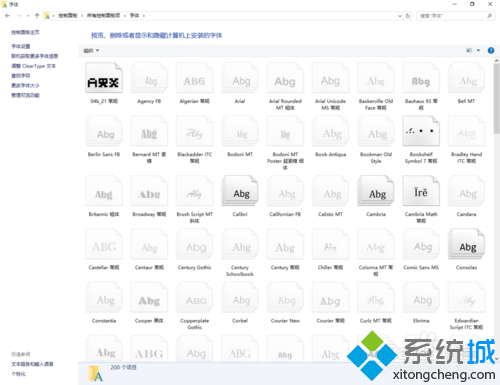This screenshot has height=385, width=500.
Task: Select the Berlin Sans FB font icon
Action: click(x=104, y=131)
